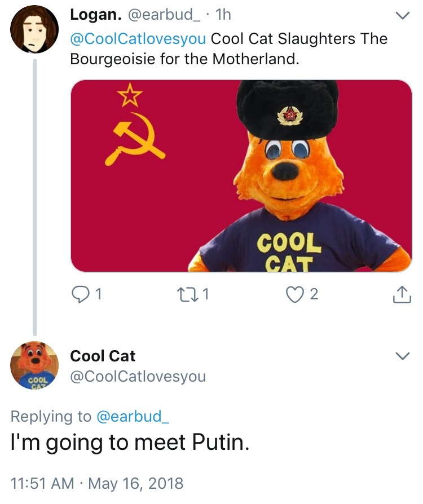
Task: Click @CoolCatlovesyou handle under Cool Cat
Action: pyautogui.click(x=138, y=376)
